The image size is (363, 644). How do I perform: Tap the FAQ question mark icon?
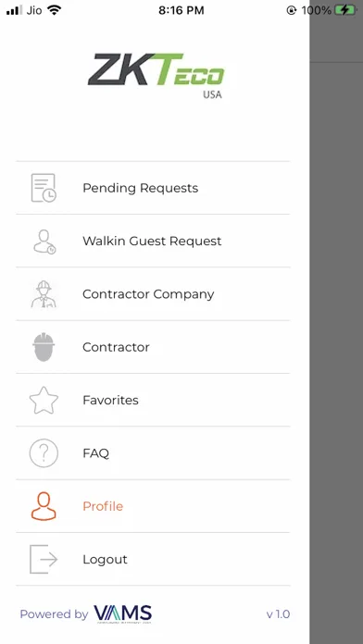click(x=44, y=453)
